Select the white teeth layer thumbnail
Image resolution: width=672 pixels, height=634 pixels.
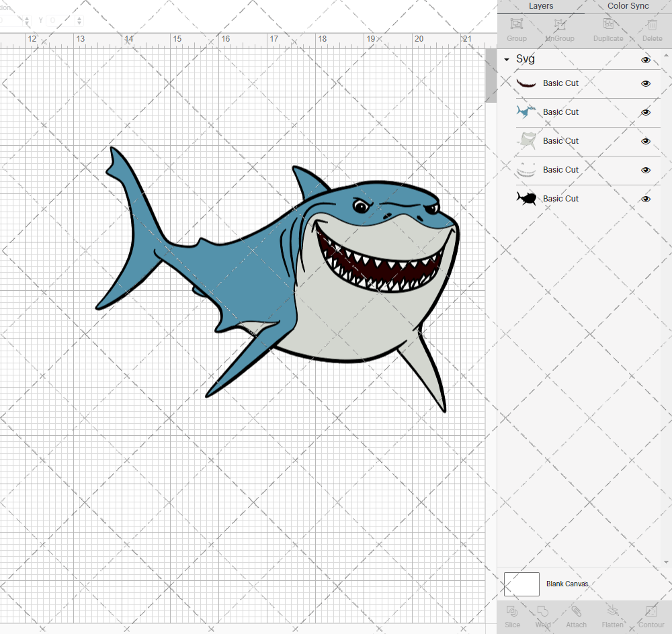point(526,170)
